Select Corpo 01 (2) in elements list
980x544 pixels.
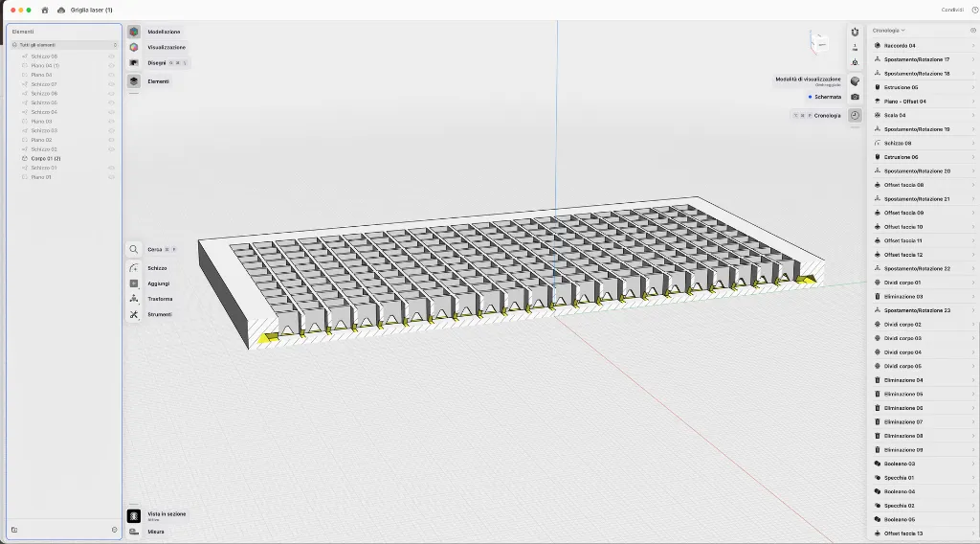click(x=46, y=158)
